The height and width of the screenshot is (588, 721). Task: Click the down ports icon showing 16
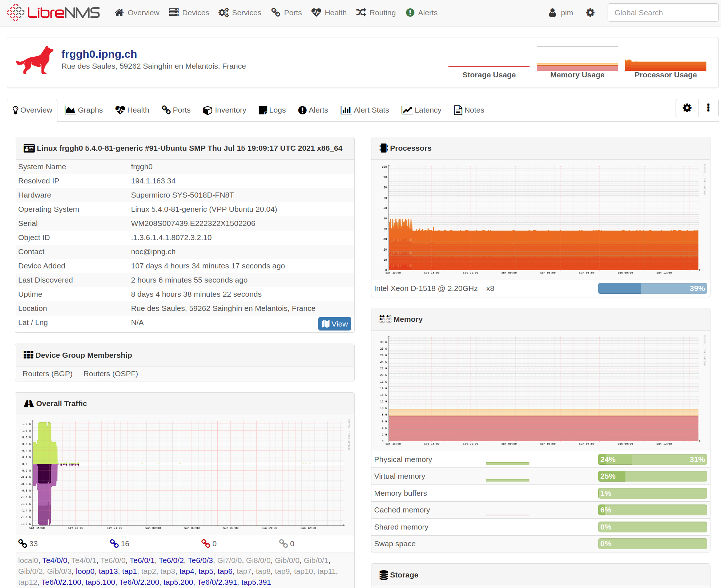tap(114, 544)
